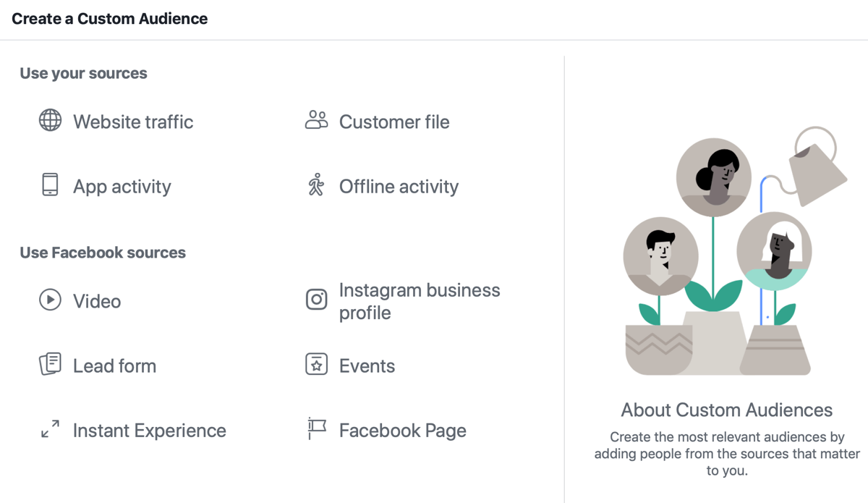
Task: Select Events as a source
Action: (367, 365)
